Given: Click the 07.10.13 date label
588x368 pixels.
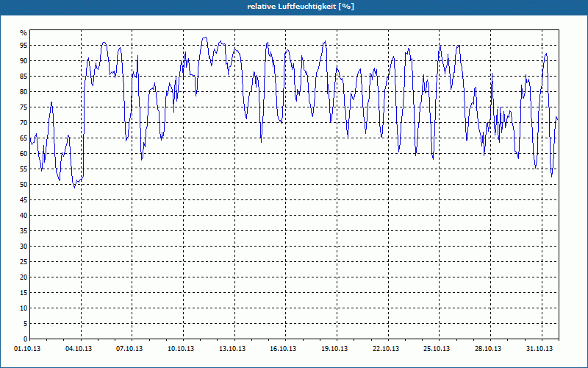Looking at the screenshot, I should coord(129,349).
